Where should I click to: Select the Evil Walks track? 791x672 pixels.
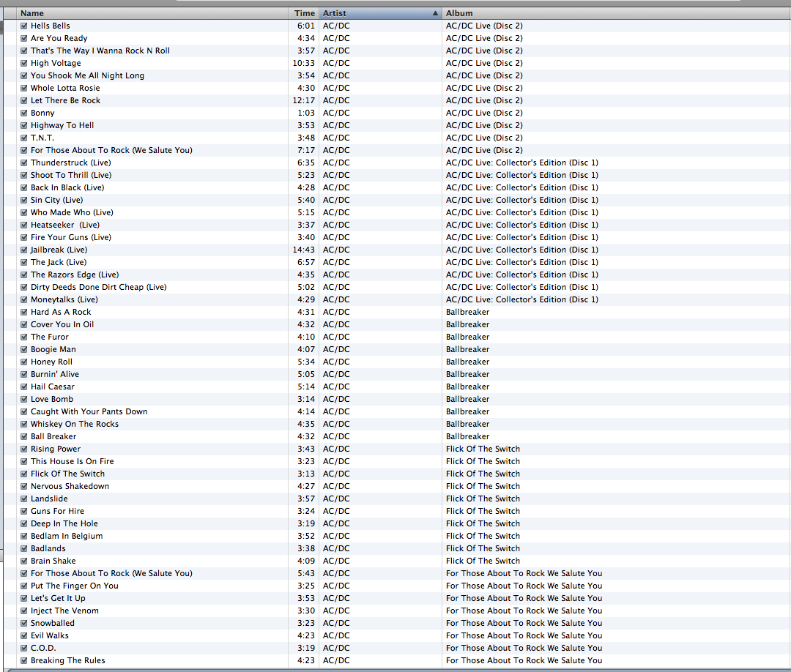click(x=50, y=635)
